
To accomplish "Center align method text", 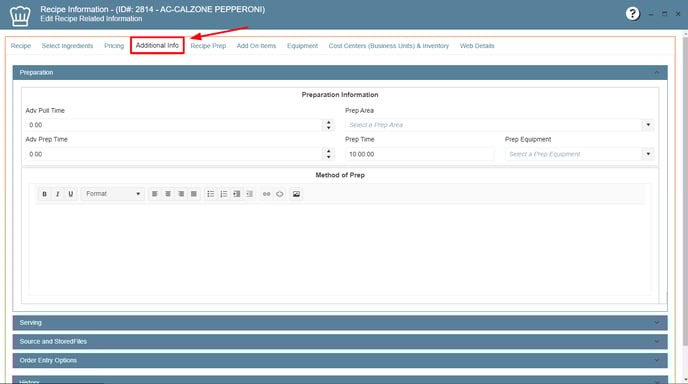I will pos(168,194).
